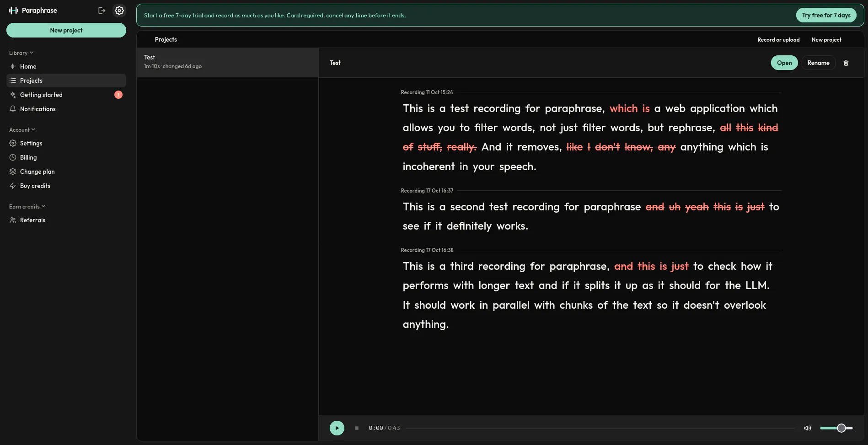Adjust the volume slider handle
The image size is (868, 445).
(x=841, y=428)
